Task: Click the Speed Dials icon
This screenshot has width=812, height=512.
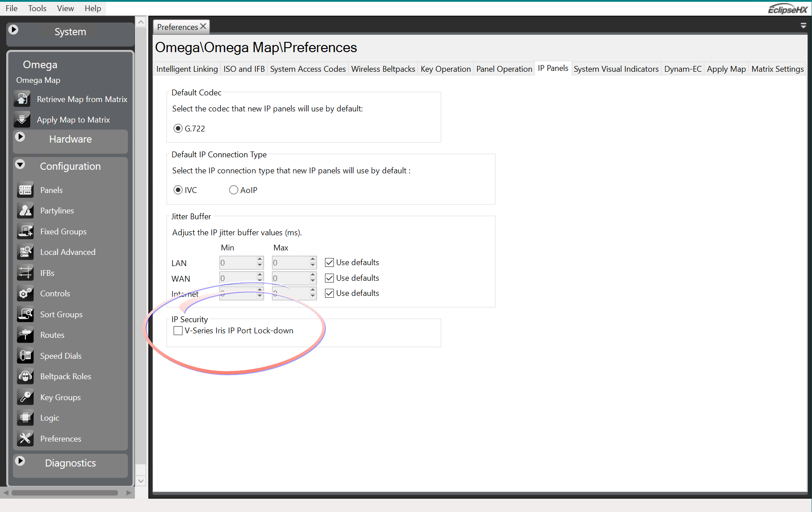Action: pos(25,356)
